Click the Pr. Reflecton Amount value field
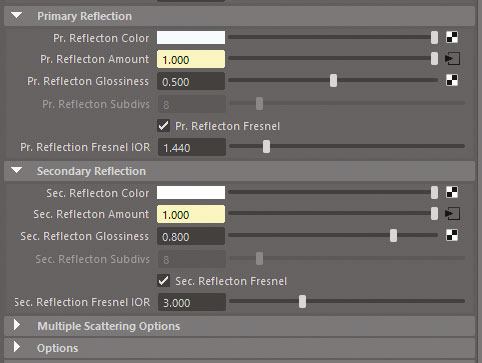The image size is (482, 363). pos(191,59)
